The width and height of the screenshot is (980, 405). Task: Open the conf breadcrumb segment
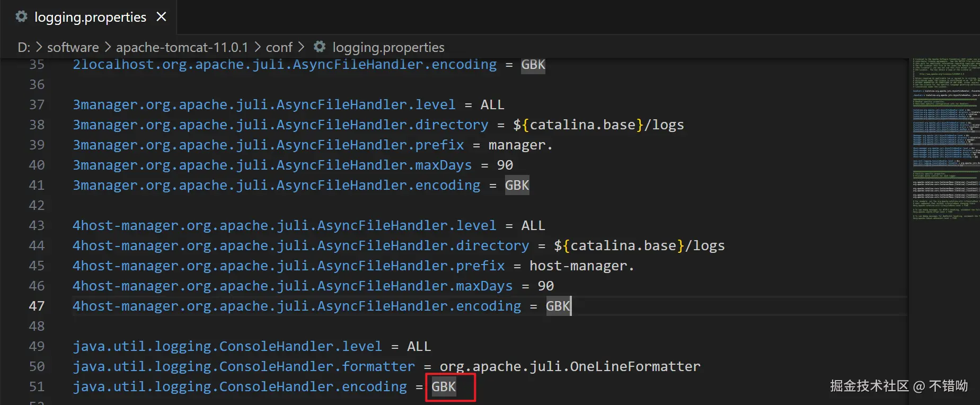click(x=279, y=47)
